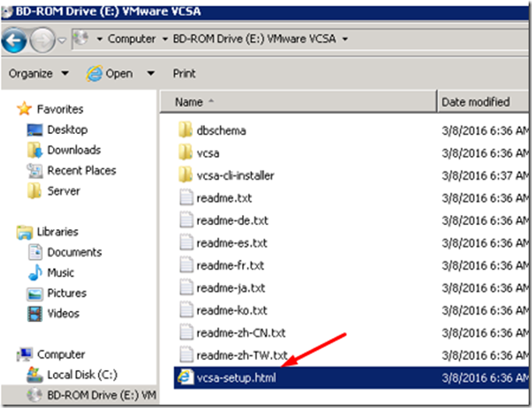
Task: Click the Desktop icon in Favorites
Action: 35,130
